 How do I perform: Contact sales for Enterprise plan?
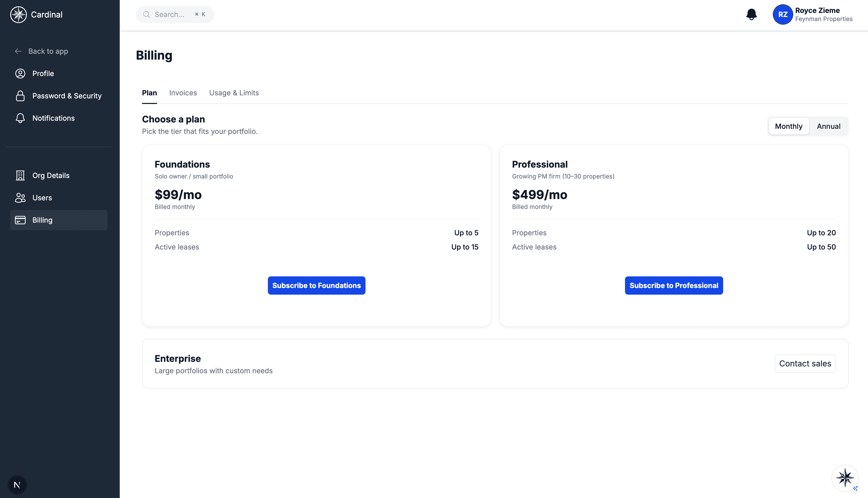tap(805, 364)
